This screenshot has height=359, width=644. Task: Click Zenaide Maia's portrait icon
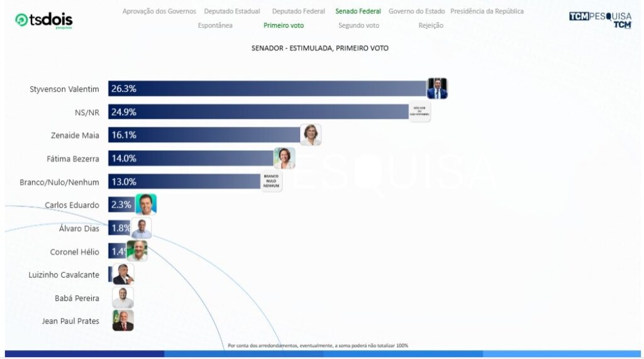coord(311,135)
